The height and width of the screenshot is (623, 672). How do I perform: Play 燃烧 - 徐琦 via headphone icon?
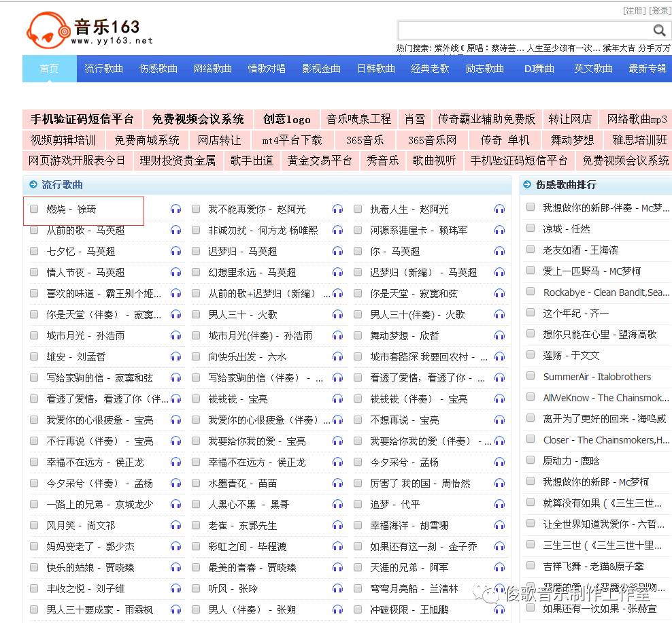tap(175, 209)
